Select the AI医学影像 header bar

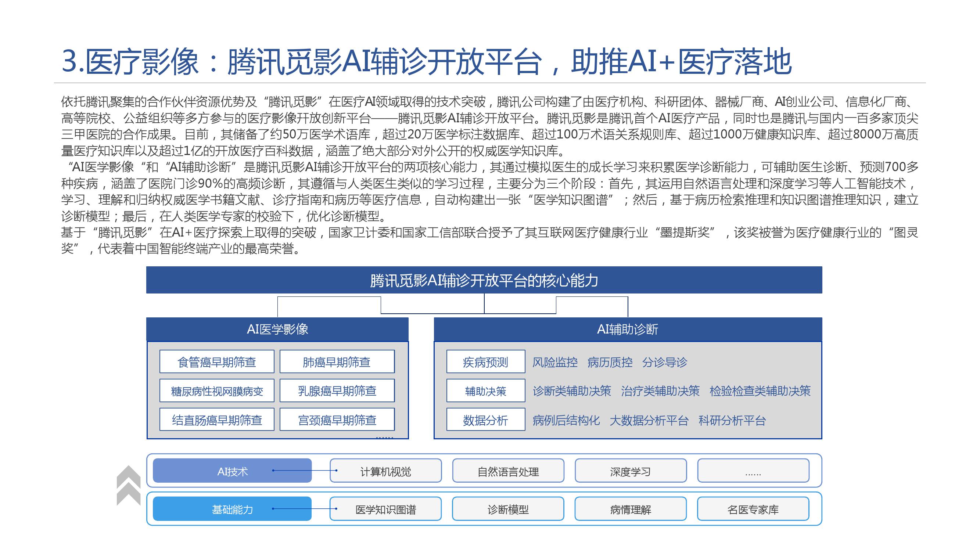277,329
